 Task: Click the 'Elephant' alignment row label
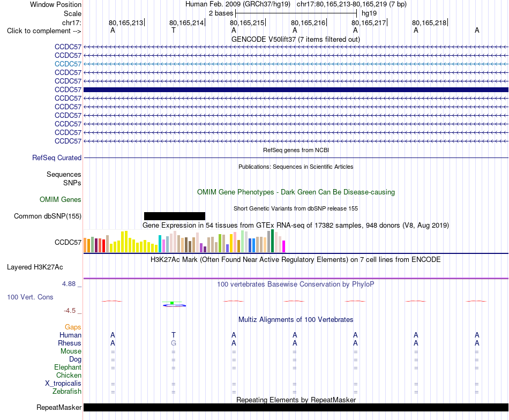pos(68,367)
